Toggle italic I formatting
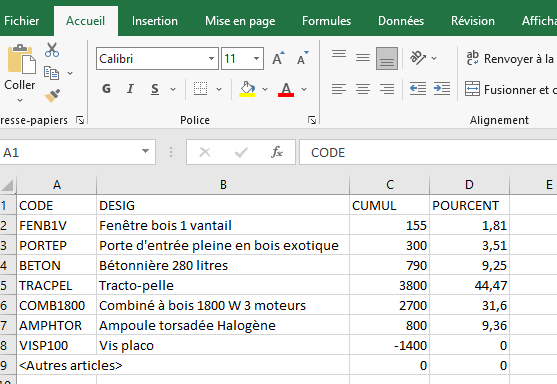This screenshot has width=557, height=384. click(x=130, y=89)
